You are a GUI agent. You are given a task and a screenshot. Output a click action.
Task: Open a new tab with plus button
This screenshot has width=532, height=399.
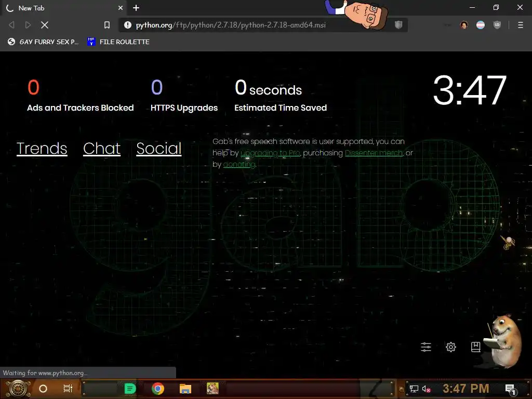tap(136, 8)
